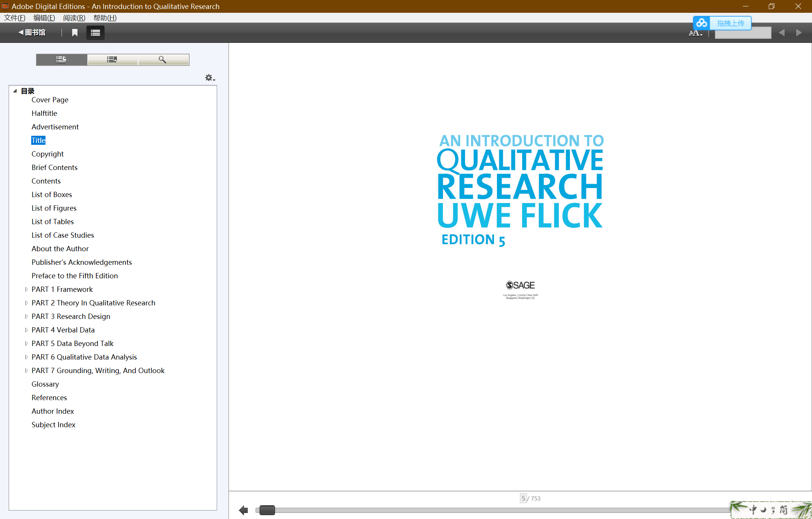Screen dimensions: 812x519
Task: Open the Author Index entry
Action: (53, 411)
